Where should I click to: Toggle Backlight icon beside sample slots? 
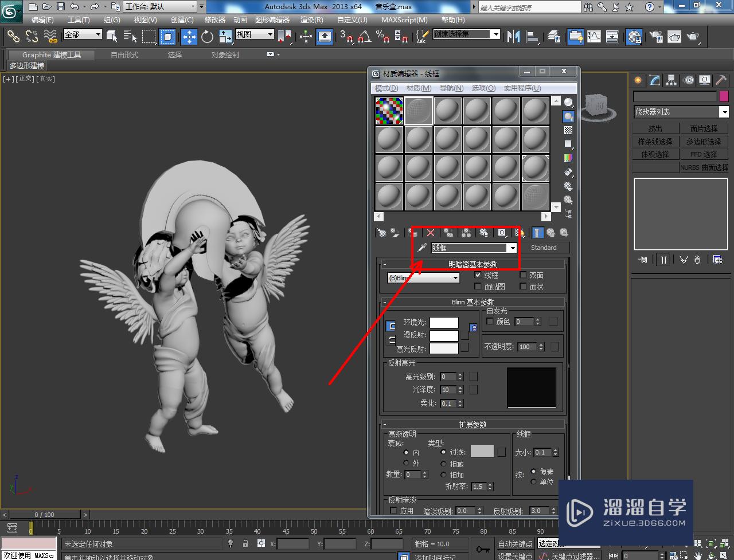568,116
